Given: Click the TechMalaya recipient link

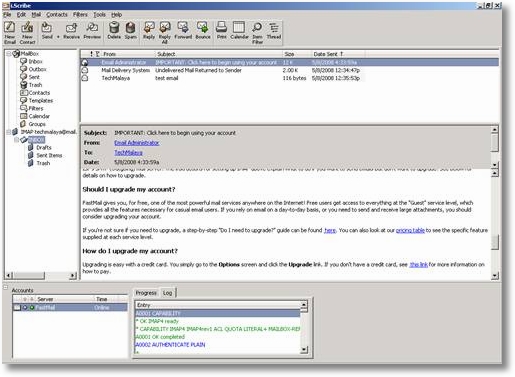Looking at the screenshot, I should [128, 153].
